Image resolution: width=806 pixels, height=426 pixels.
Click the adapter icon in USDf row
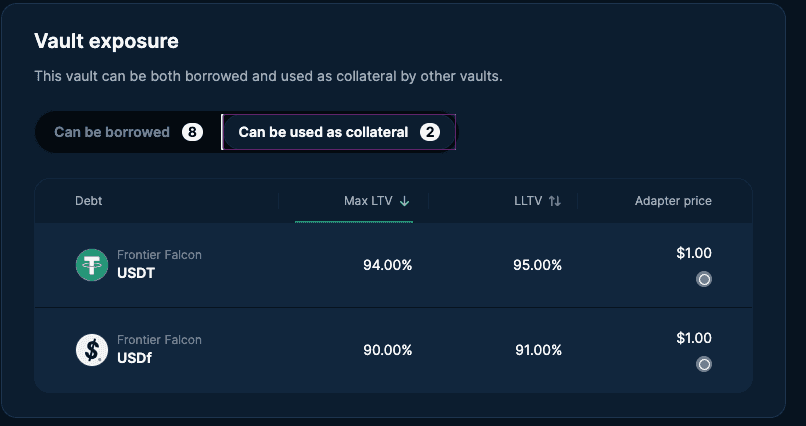(704, 364)
